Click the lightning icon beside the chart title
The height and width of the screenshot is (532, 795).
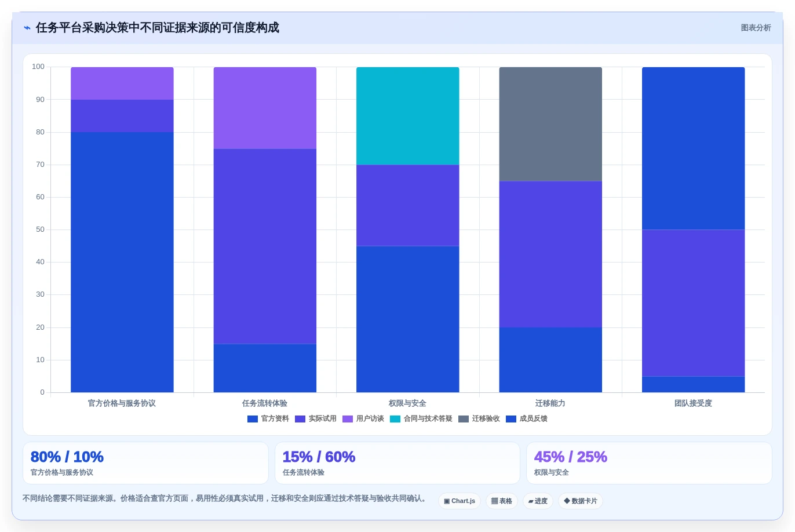coord(27,28)
